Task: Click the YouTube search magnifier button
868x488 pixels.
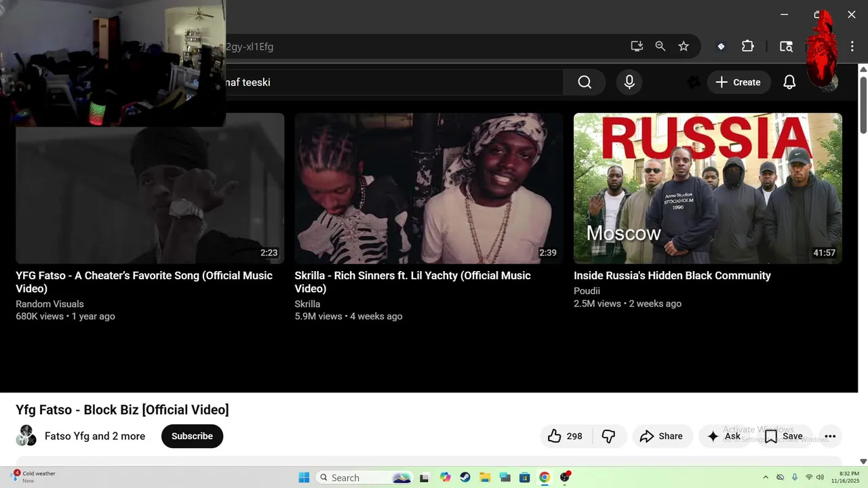Action: point(585,82)
